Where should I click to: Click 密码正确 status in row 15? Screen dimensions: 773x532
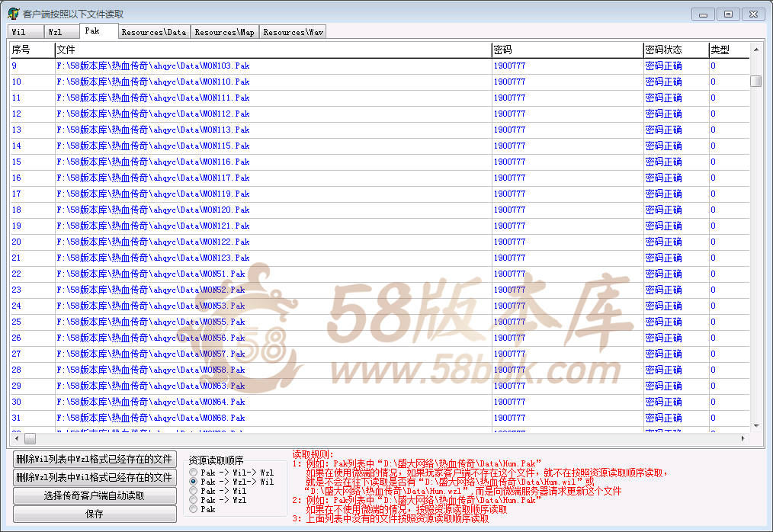(663, 162)
